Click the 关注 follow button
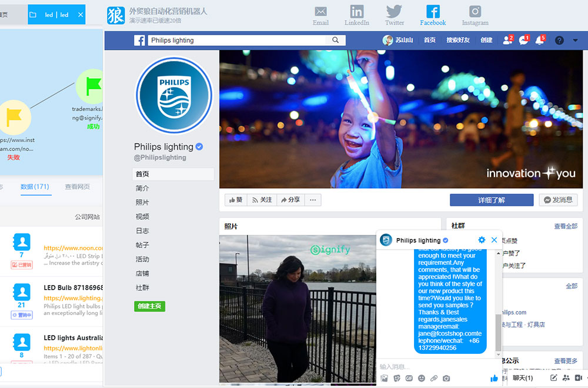The image size is (588, 388). click(262, 200)
